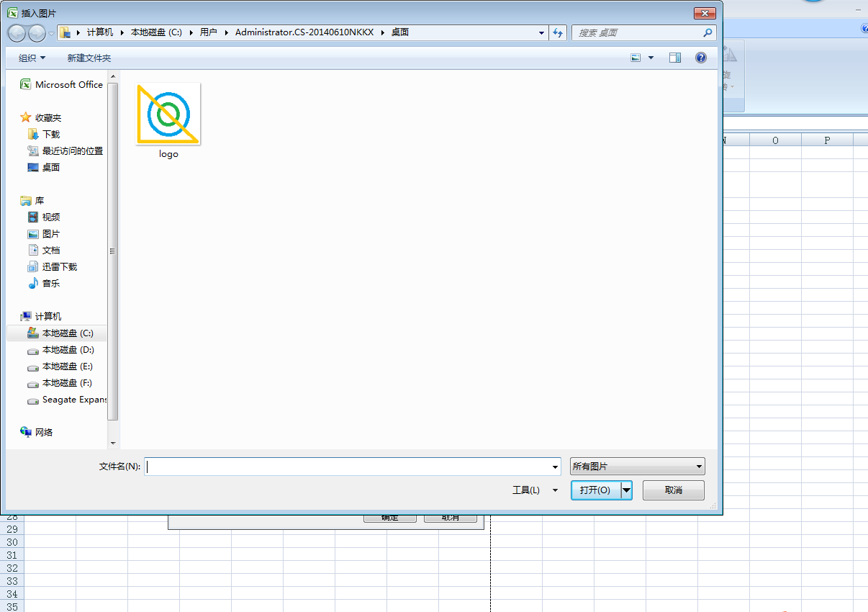Open the view options dropdown arrow
This screenshot has width=868, height=612.
[x=651, y=58]
